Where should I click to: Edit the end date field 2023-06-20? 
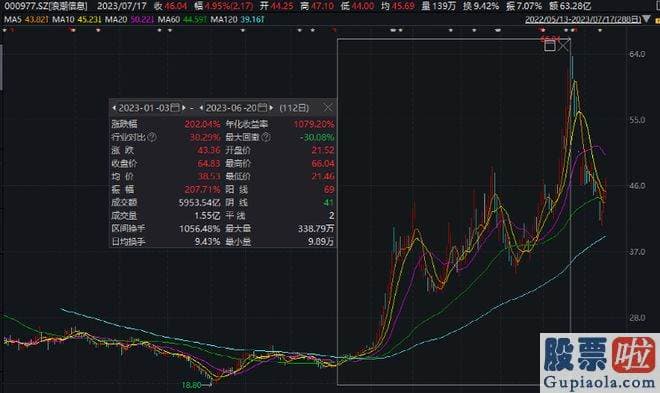coord(231,108)
